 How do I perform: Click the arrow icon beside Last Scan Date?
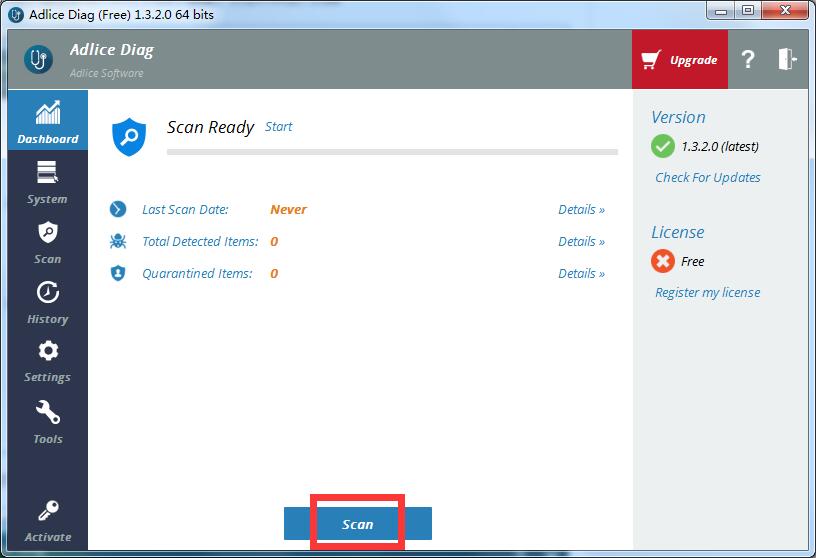(x=118, y=209)
